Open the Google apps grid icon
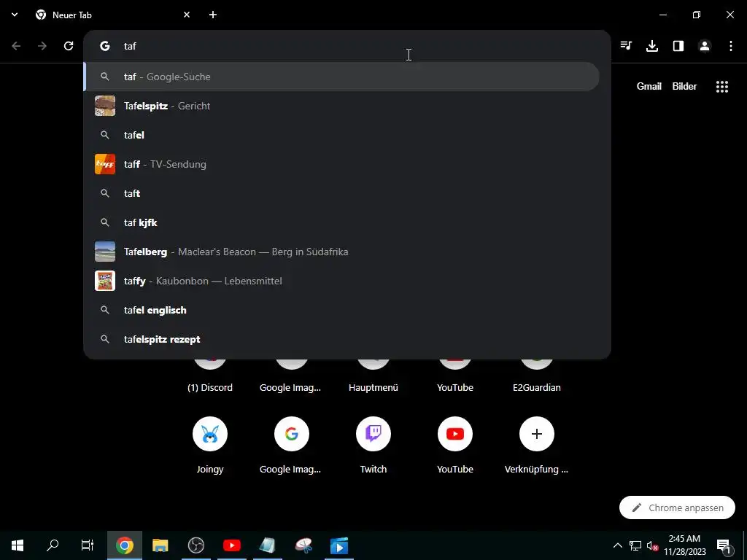Image resolution: width=747 pixels, height=560 pixels. (722, 87)
